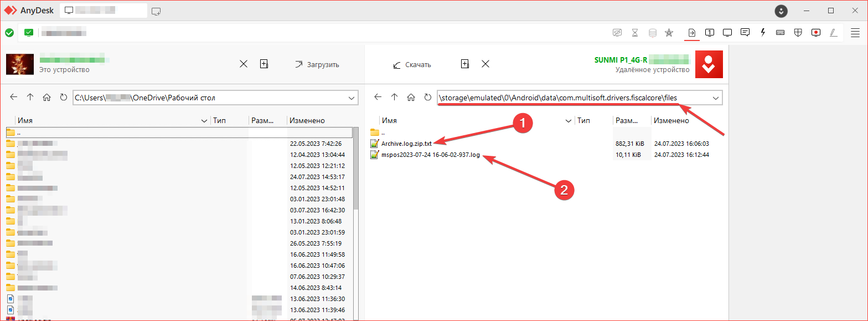Select the local row dated 03.07.2023 16:42:30
The image size is (868, 321).
179,210
